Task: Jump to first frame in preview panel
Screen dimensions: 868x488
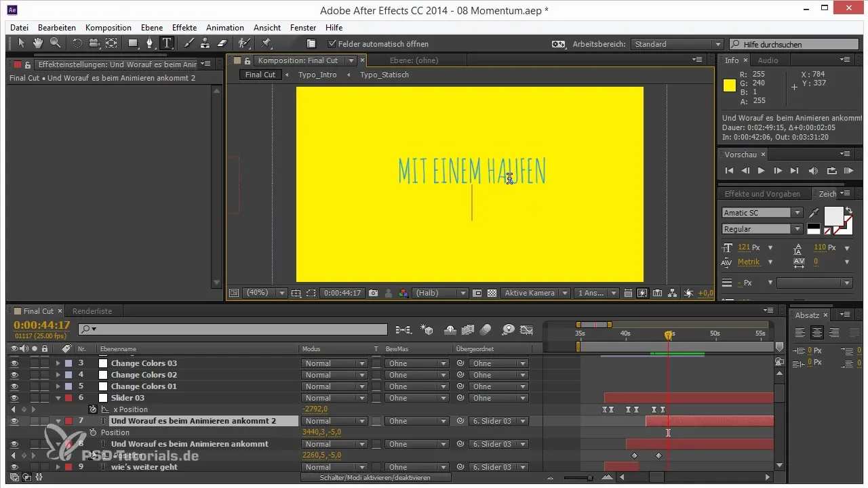Action: point(729,171)
